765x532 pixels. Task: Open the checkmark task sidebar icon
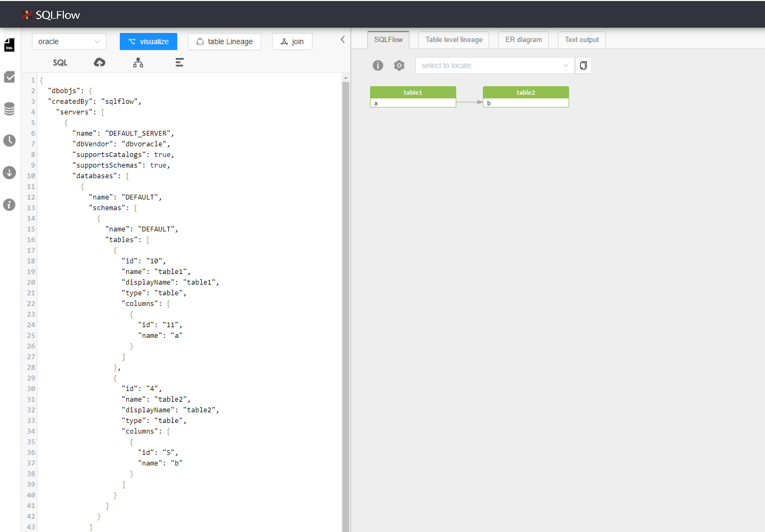click(9, 77)
